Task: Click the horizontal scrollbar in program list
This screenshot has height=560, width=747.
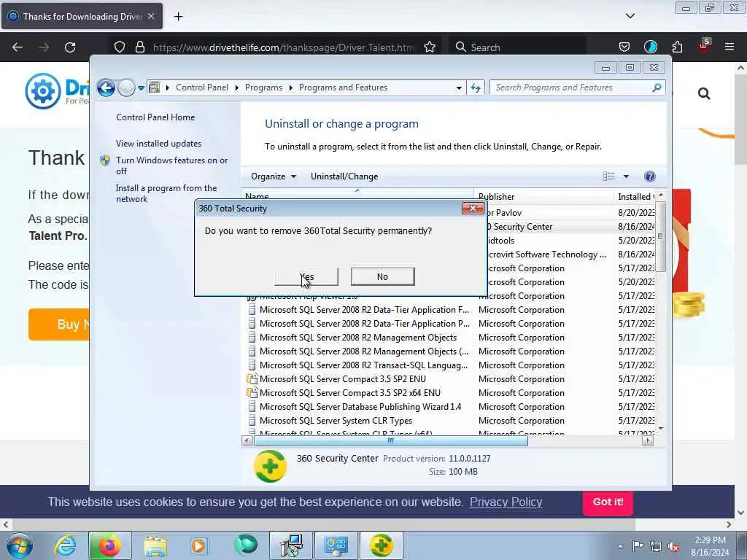Action: 391,440
